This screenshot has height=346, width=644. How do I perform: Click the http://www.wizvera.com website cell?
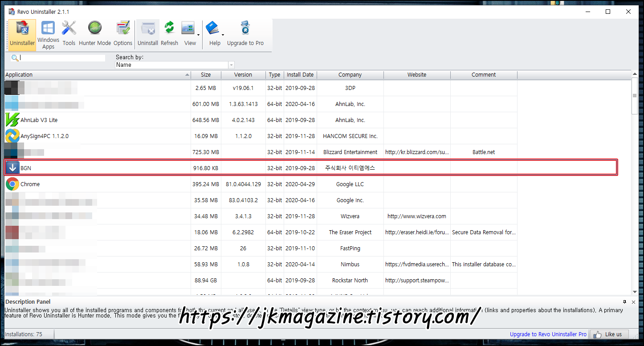click(x=417, y=216)
